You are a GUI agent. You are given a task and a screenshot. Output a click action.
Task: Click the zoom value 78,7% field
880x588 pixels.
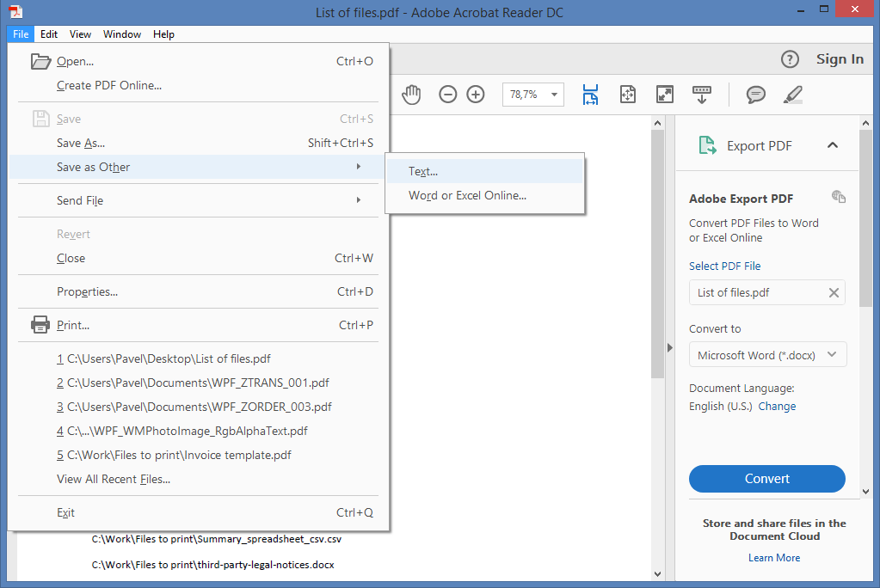524,95
